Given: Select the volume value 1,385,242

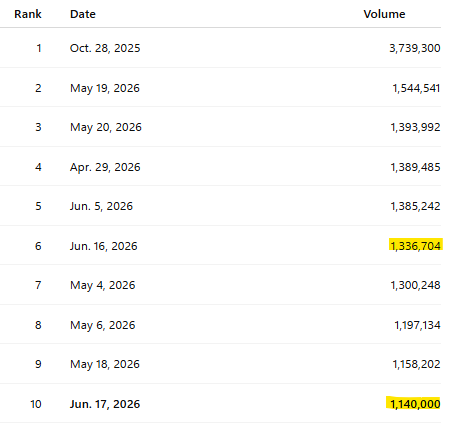Looking at the screenshot, I should pos(415,206).
